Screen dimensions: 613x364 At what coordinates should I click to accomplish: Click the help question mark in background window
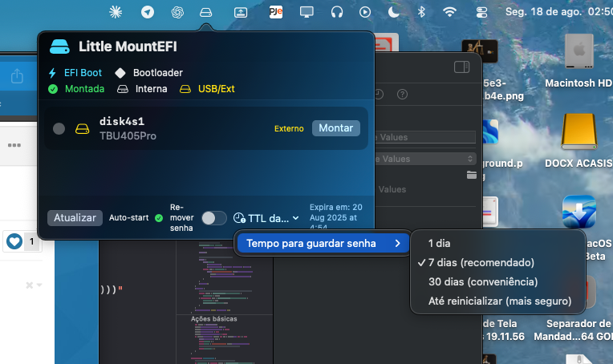(x=402, y=94)
